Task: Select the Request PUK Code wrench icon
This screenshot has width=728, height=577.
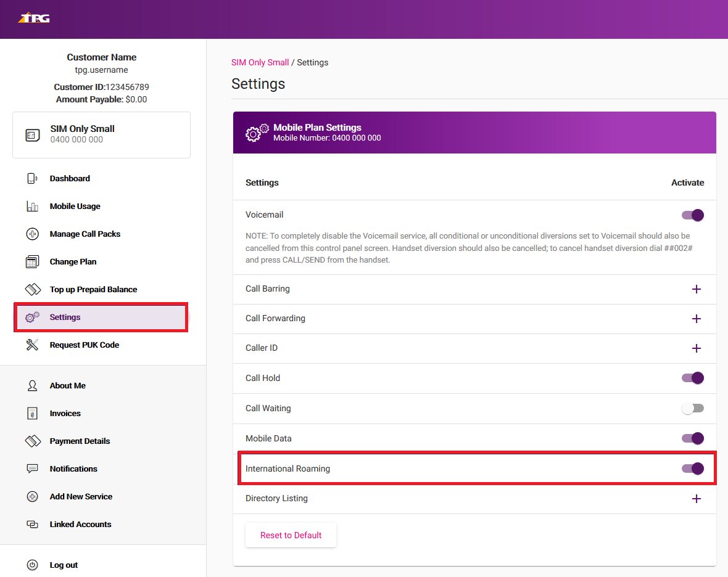Action: 33,345
